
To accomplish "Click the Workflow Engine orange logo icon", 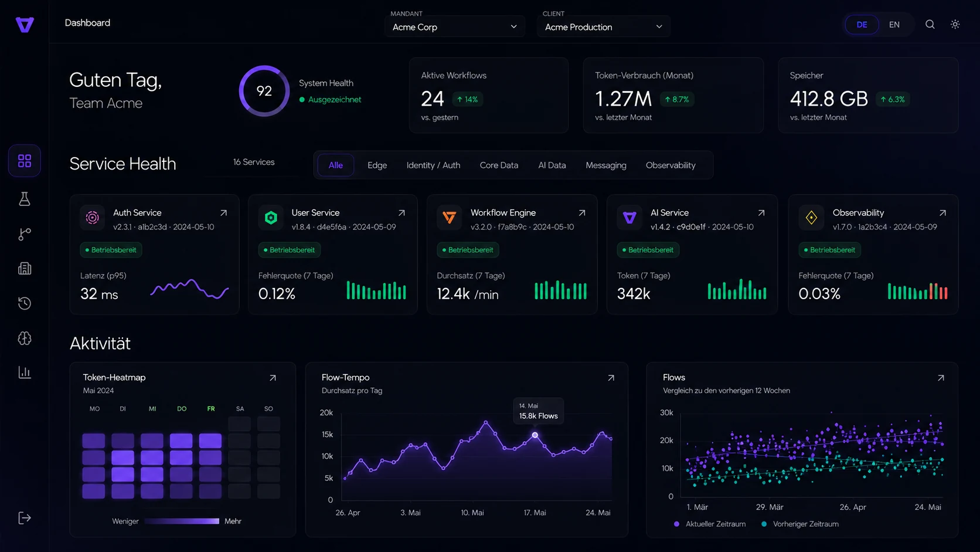I will pos(450,218).
